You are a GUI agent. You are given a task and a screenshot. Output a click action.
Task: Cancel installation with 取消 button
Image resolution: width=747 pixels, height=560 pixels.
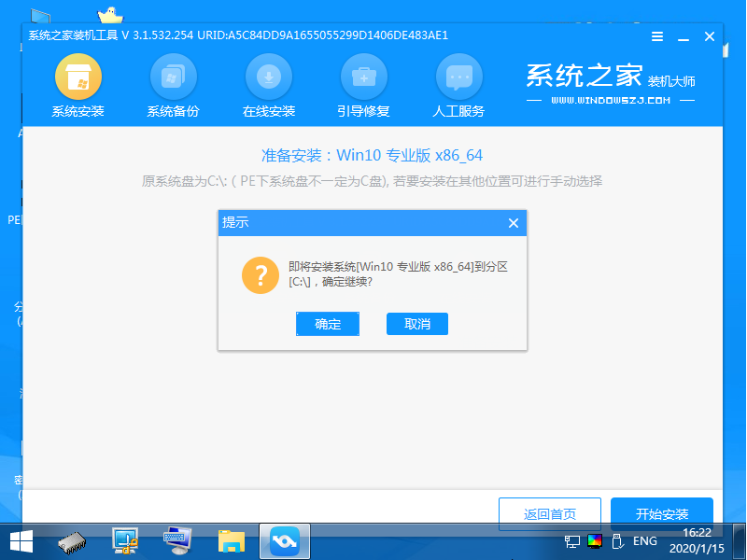pyautogui.click(x=416, y=324)
